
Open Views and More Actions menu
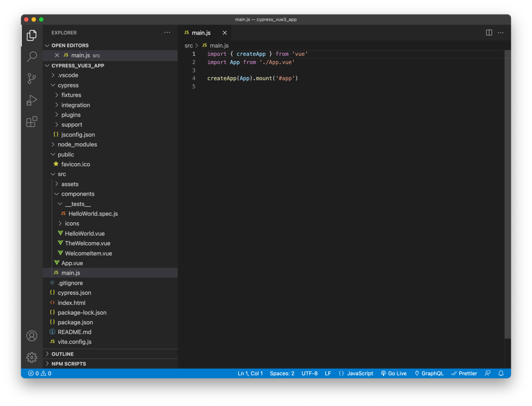coord(167,33)
